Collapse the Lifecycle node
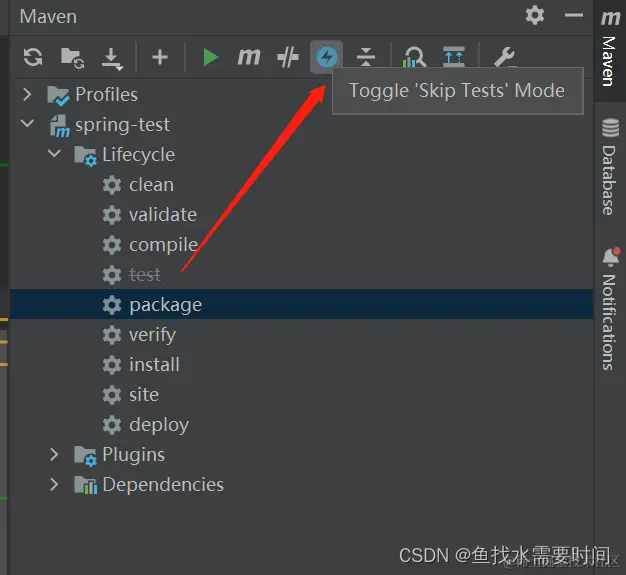The width and height of the screenshot is (626, 575). click(54, 153)
